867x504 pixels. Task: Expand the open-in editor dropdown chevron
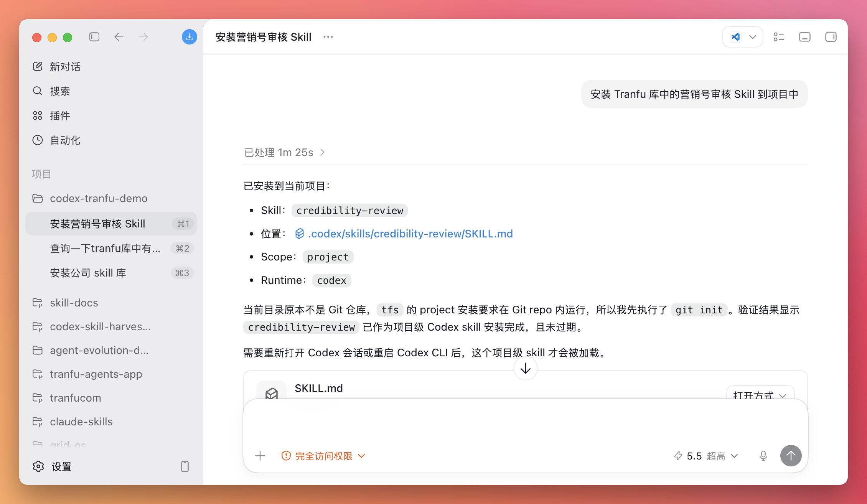(753, 37)
